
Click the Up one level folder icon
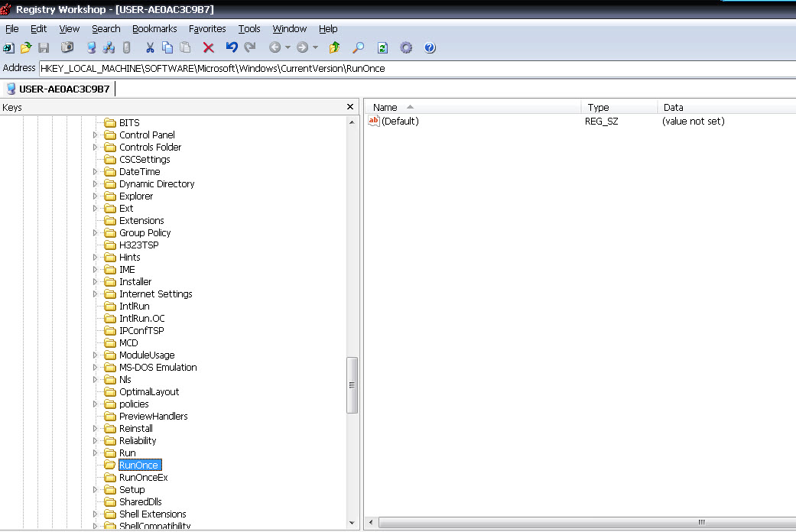tap(334, 47)
